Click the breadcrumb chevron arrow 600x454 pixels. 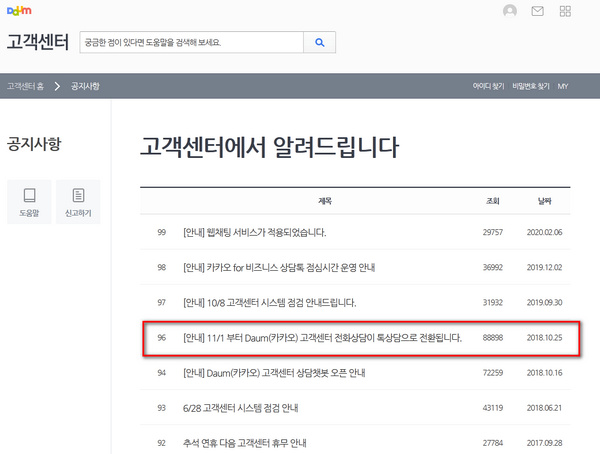pos(57,86)
